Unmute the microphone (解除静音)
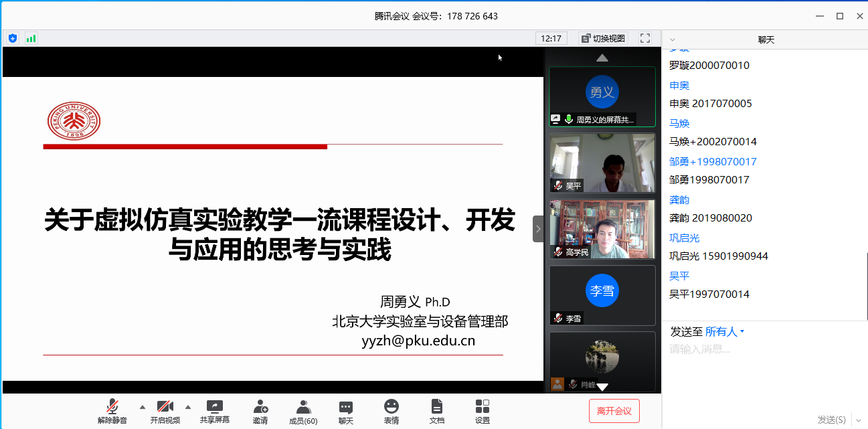868x429 pixels. [112, 411]
